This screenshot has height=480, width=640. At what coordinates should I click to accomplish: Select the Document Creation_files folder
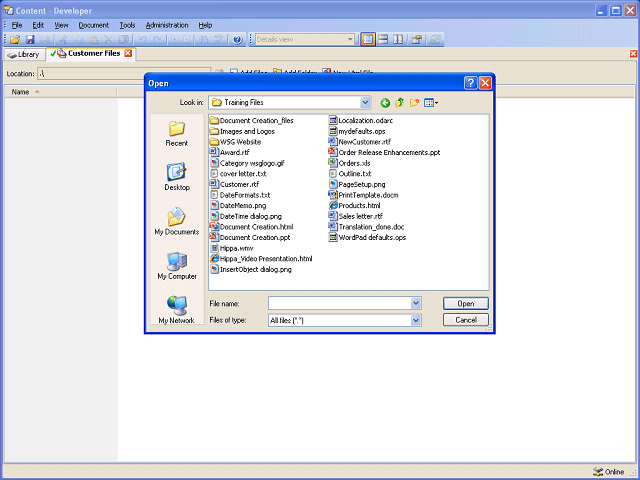(251, 121)
